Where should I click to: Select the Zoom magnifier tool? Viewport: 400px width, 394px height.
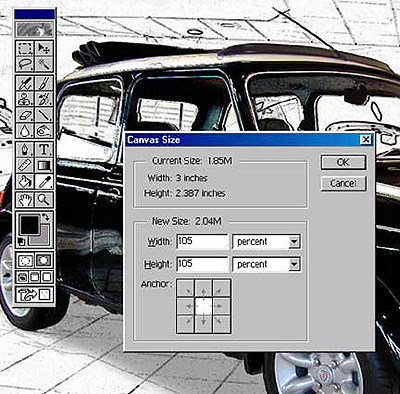click(x=44, y=200)
